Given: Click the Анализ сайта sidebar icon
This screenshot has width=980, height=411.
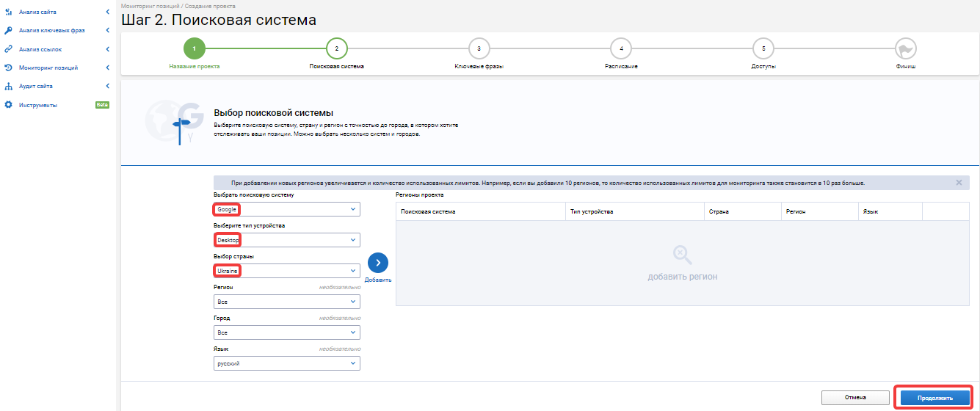Looking at the screenshot, I should pos(8,12).
